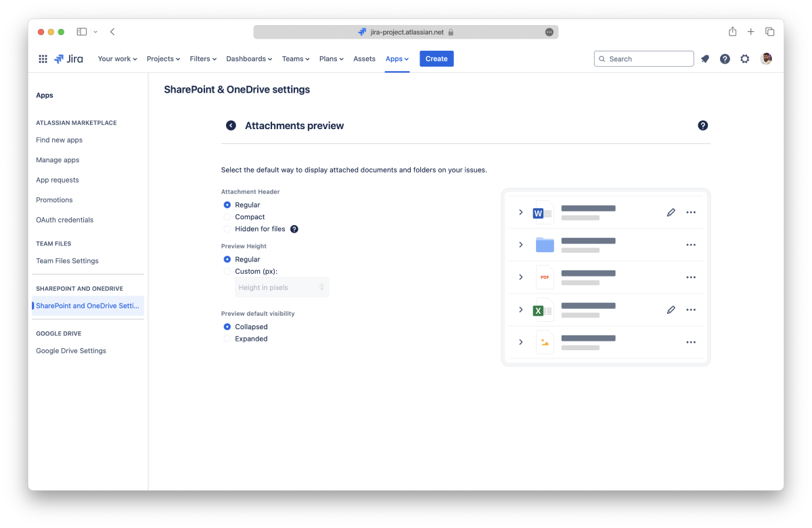This screenshot has height=528, width=812.
Task: Open the app switcher grid icon
Action: tap(43, 59)
